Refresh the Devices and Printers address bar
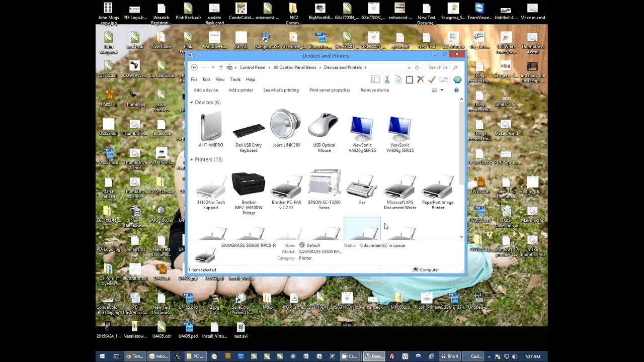This screenshot has height=362, width=644. pyautogui.click(x=417, y=67)
